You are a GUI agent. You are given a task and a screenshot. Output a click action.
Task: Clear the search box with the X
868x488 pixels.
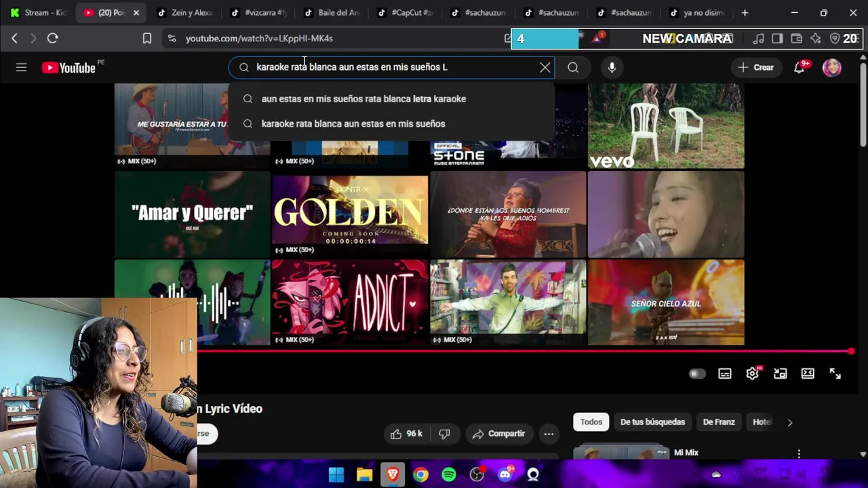[x=545, y=67]
